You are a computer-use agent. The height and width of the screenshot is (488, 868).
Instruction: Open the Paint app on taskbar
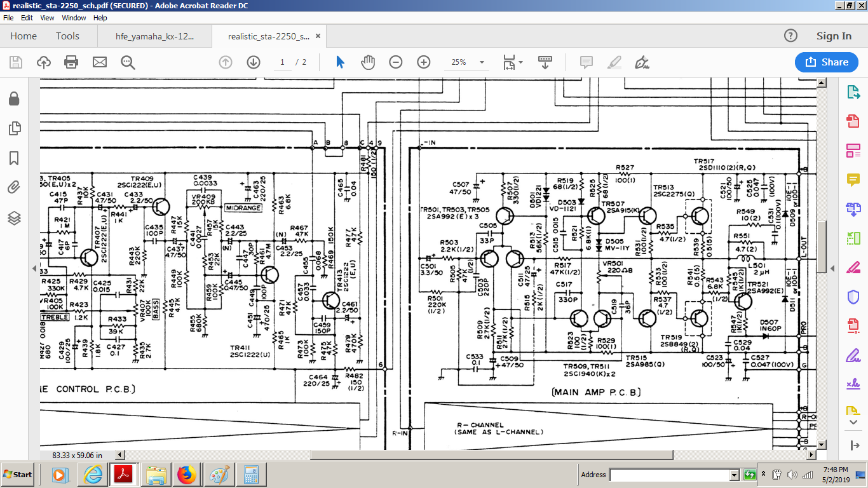[219, 475]
